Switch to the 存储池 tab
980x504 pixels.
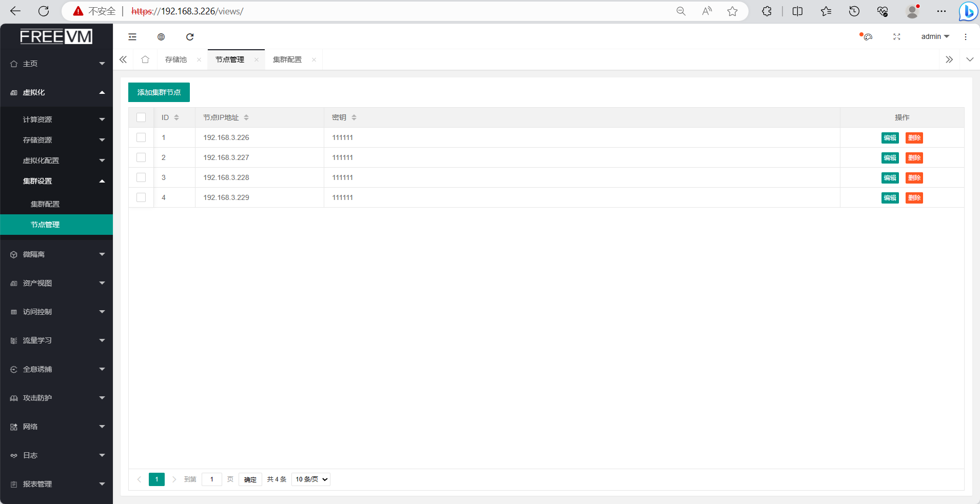[x=176, y=59]
